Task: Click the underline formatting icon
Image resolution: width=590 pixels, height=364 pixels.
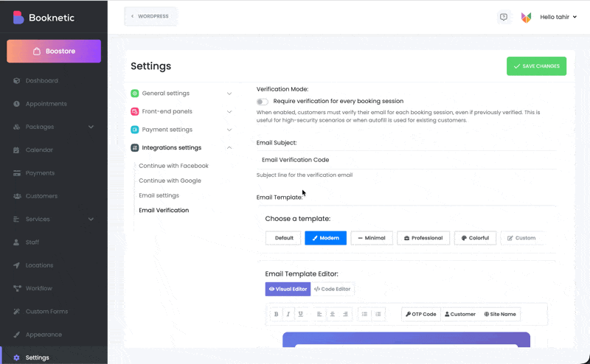Action: [x=300, y=314]
